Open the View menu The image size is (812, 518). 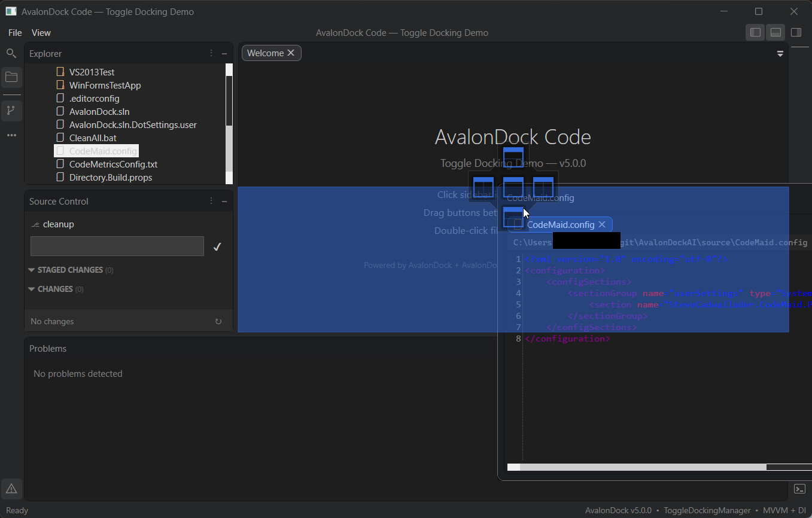tap(41, 32)
